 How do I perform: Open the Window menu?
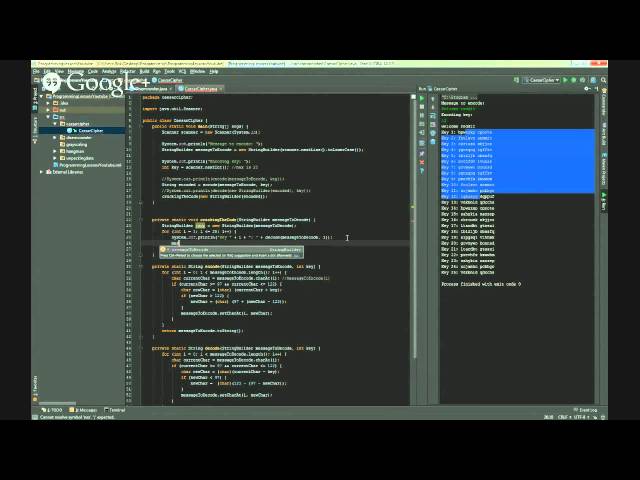(x=198, y=71)
